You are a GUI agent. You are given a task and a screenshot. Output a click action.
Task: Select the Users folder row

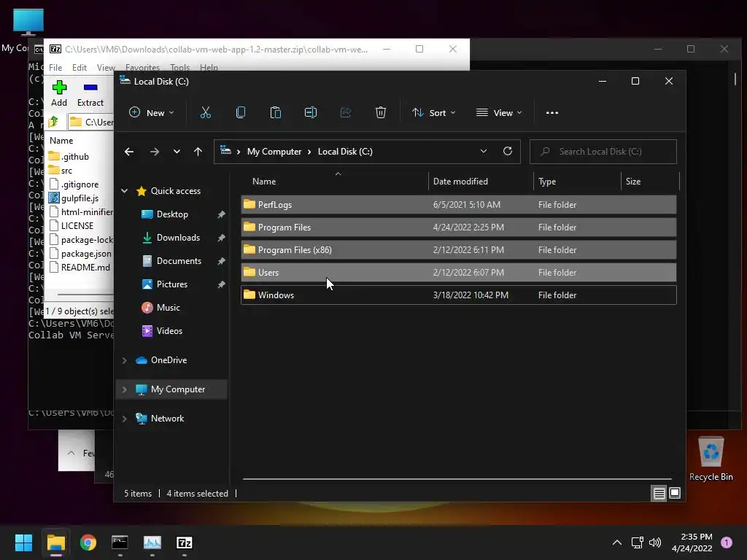pyautogui.click(x=459, y=273)
